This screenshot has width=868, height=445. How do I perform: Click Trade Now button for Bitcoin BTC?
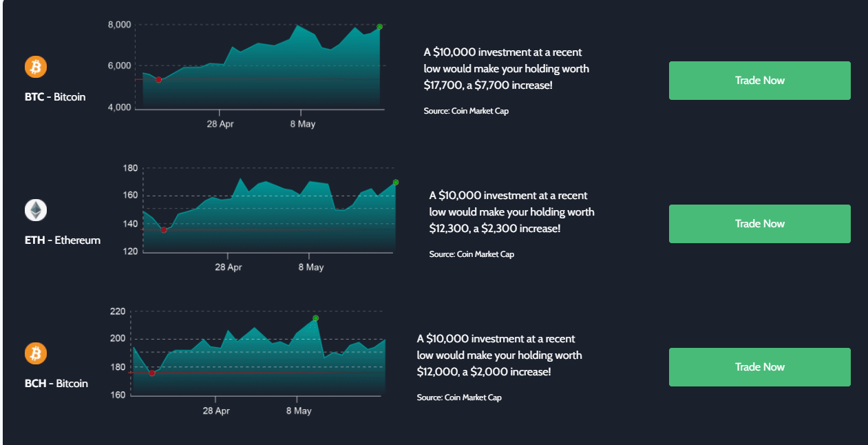click(760, 81)
